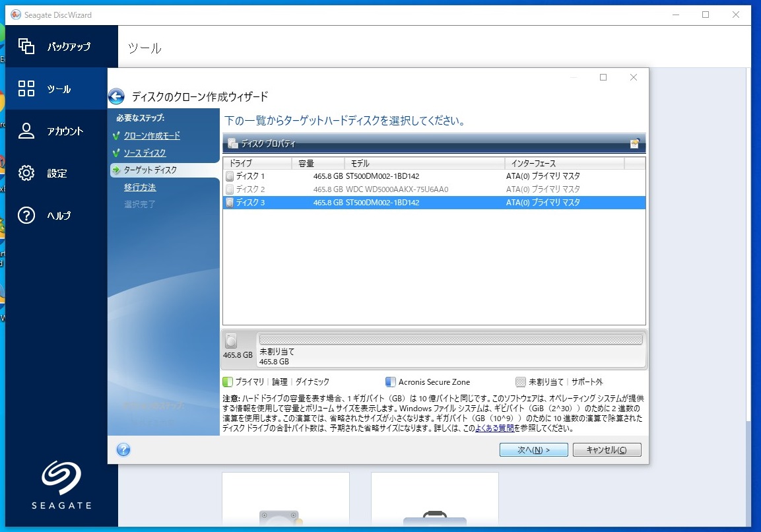Click the disk icon for ディスク 3
Screen dimensions: 761x532
[x=230, y=202]
